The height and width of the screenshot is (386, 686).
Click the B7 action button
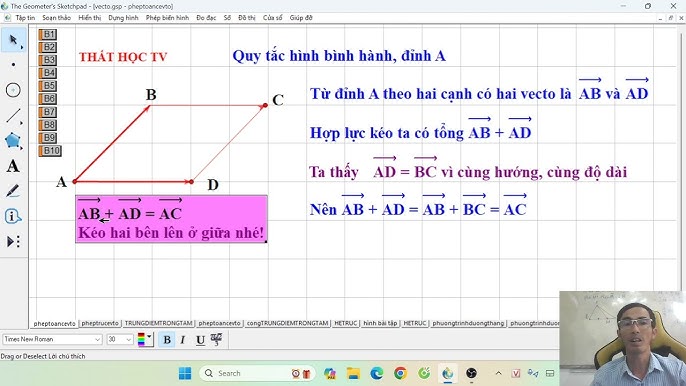point(47,112)
